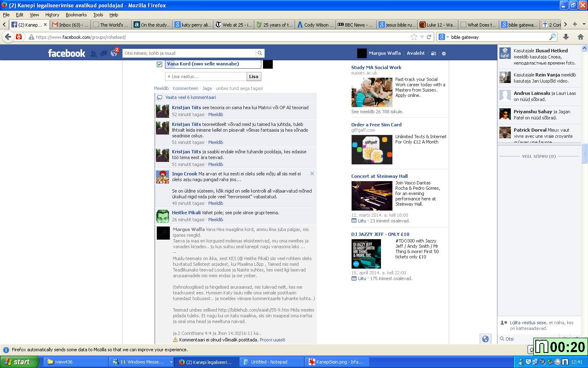Viewport: 588px width, 368px height.
Task: Open the File menu
Action: coord(6,15)
